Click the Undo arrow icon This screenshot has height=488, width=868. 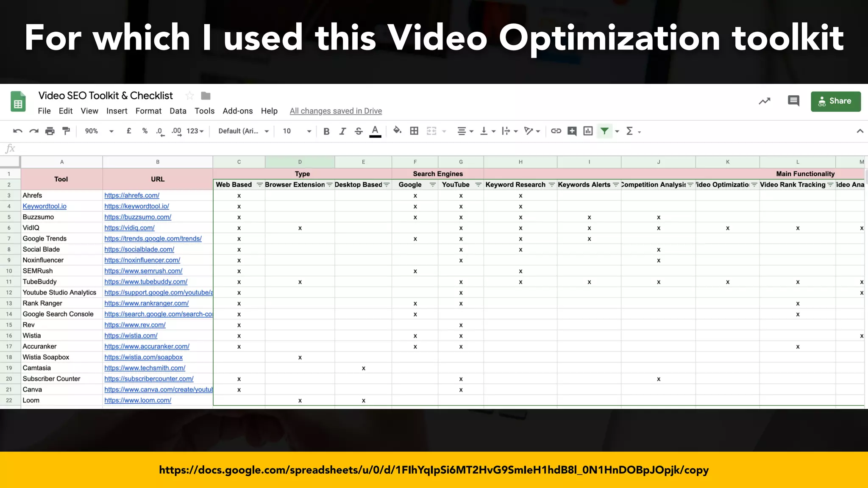pos(17,131)
